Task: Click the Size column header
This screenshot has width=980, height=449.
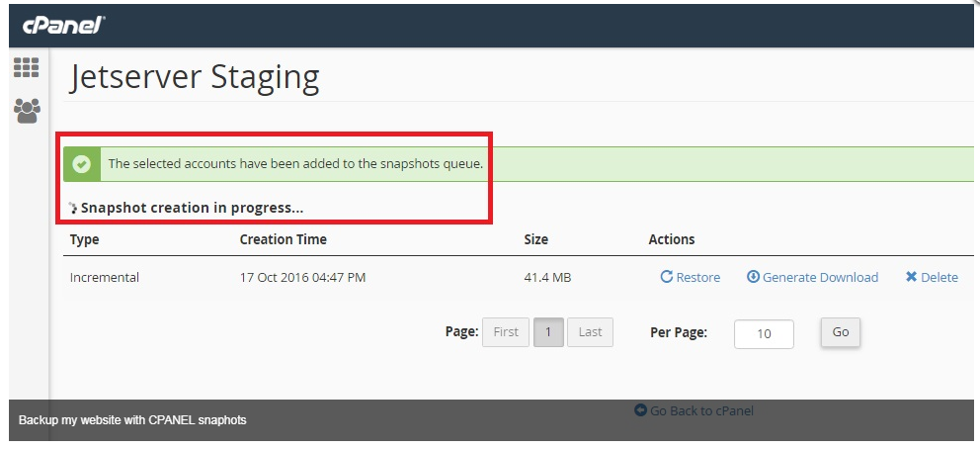Action: (535, 239)
